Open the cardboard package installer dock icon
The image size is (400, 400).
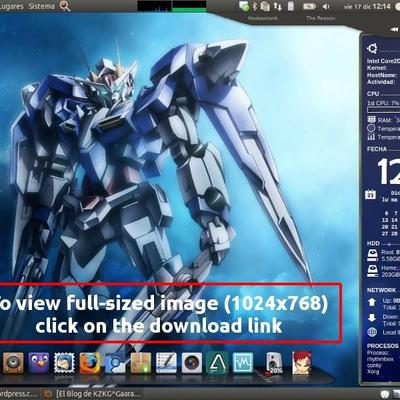point(141,363)
